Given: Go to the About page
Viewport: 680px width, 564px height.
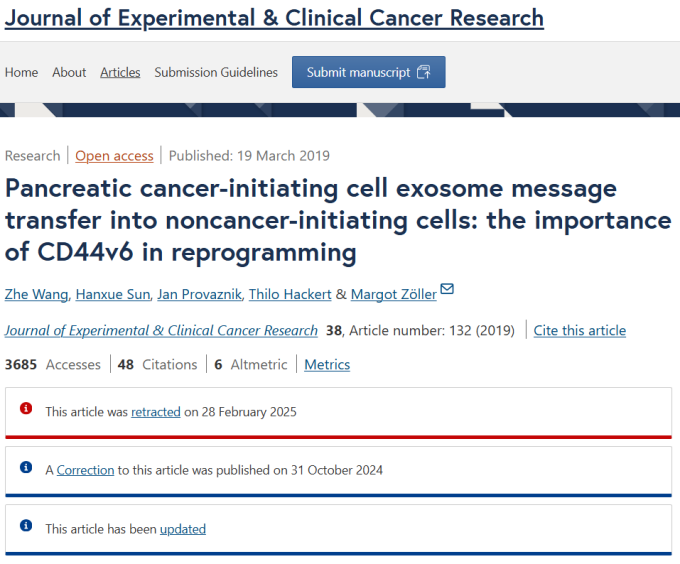Looking at the screenshot, I should (69, 72).
